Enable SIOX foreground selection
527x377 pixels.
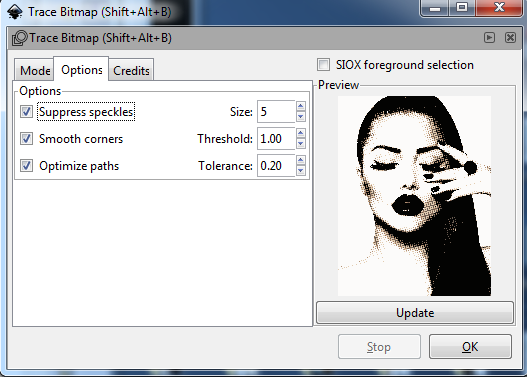[323, 65]
